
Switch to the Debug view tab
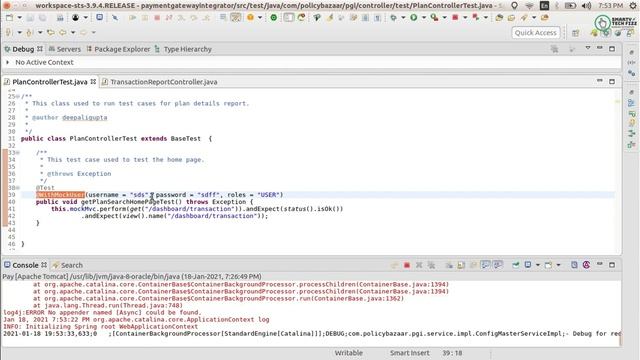[23, 49]
